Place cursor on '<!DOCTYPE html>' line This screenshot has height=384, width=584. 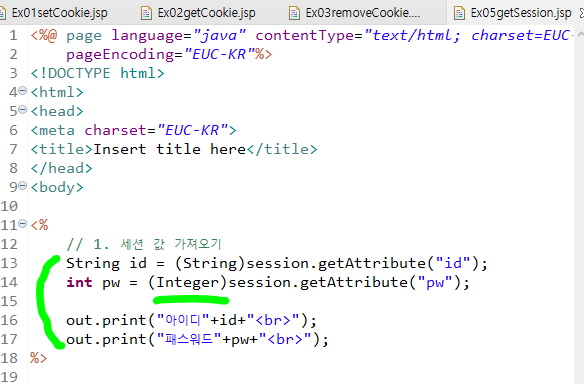pos(98,73)
